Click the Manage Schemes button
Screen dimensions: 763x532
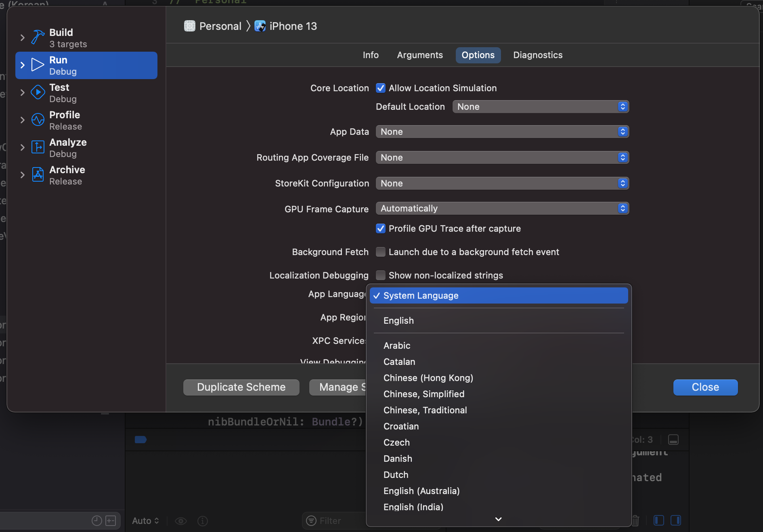click(338, 387)
